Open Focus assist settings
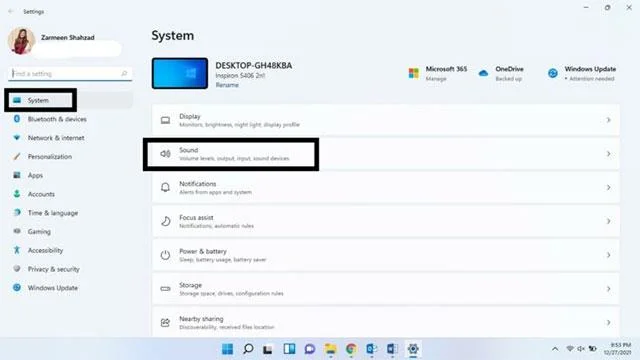 tap(386, 221)
